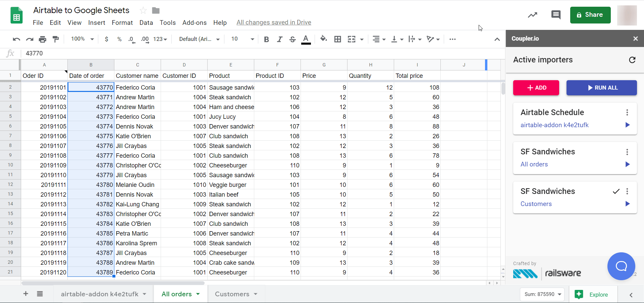Open vertical align dropdown

(397, 39)
